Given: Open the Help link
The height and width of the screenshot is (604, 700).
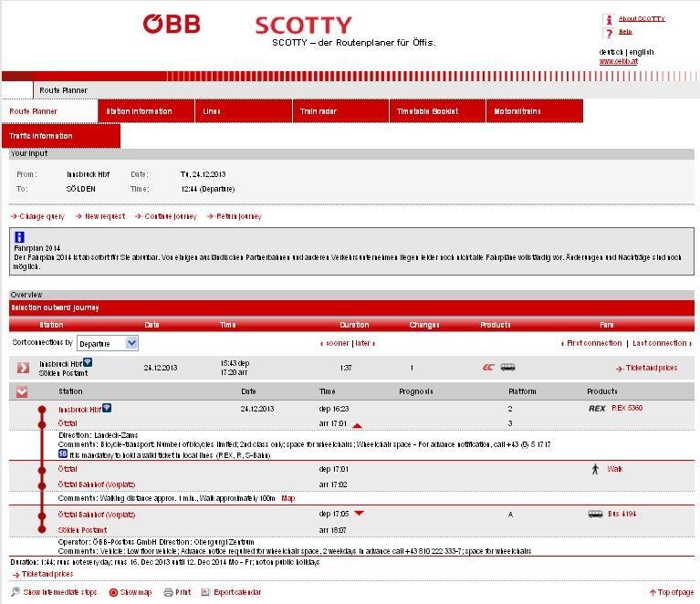Looking at the screenshot, I should click(625, 32).
